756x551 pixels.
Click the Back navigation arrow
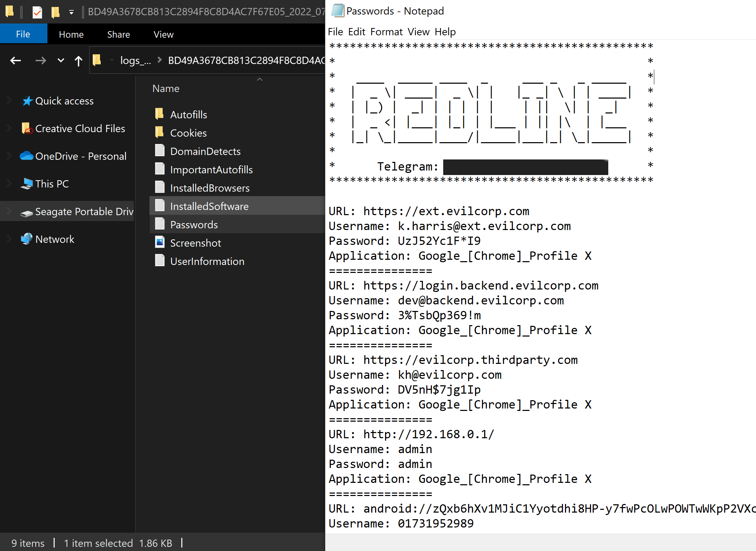pyautogui.click(x=16, y=61)
